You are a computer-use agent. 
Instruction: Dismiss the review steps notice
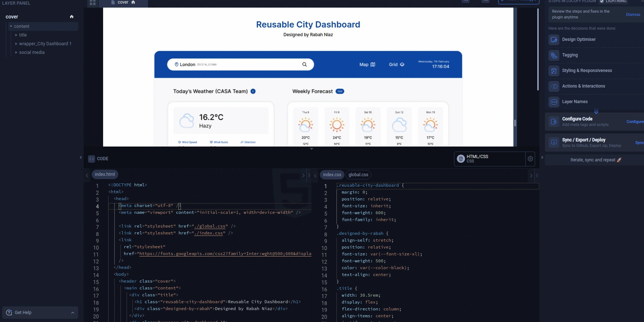[x=633, y=14]
